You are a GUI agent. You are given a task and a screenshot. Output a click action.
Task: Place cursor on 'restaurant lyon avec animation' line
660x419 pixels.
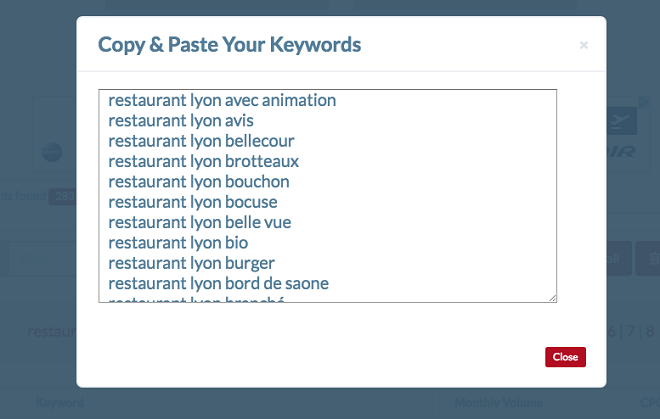[x=222, y=100]
